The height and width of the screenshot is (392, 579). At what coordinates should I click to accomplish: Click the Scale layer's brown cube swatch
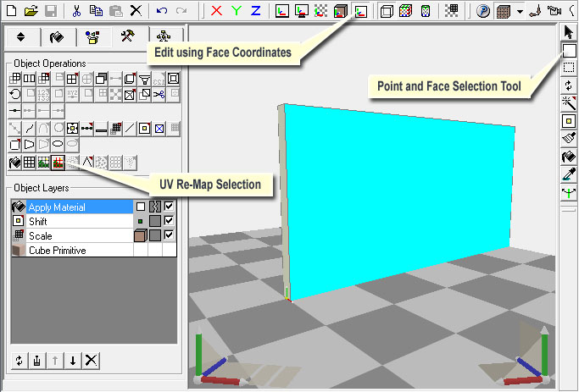pos(140,235)
